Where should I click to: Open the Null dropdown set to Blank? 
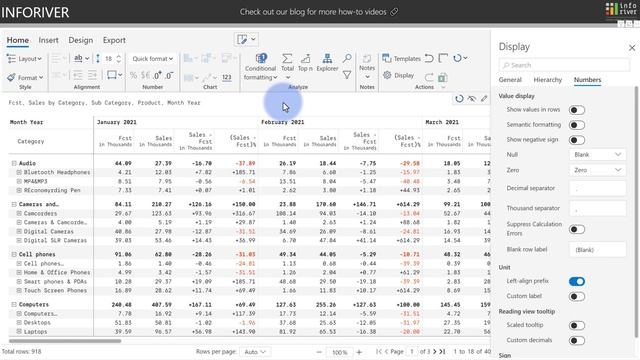click(598, 155)
